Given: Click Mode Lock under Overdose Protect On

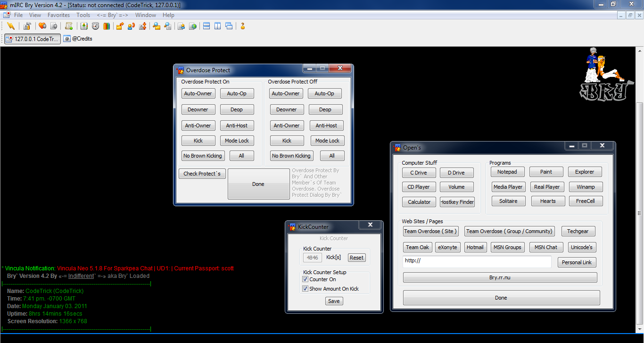Looking at the screenshot, I should [237, 141].
